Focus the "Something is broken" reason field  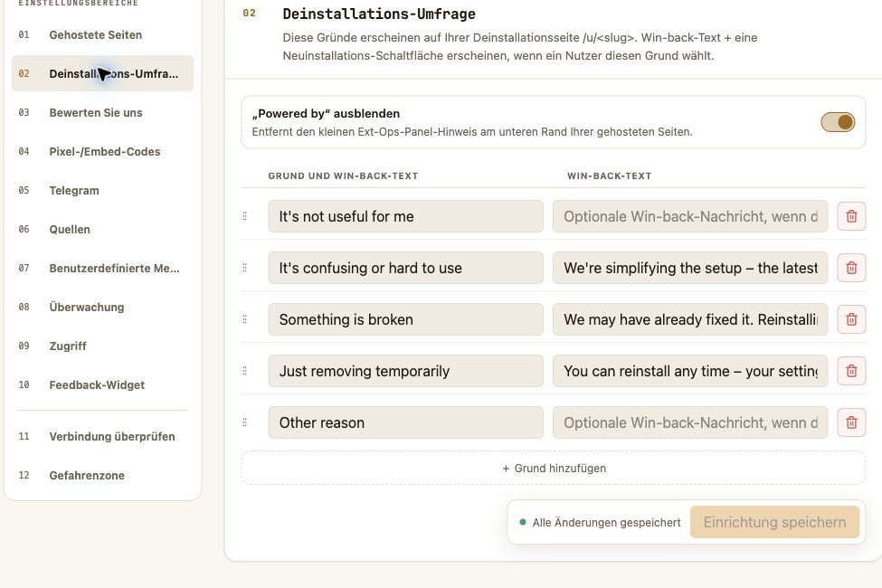(x=405, y=319)
